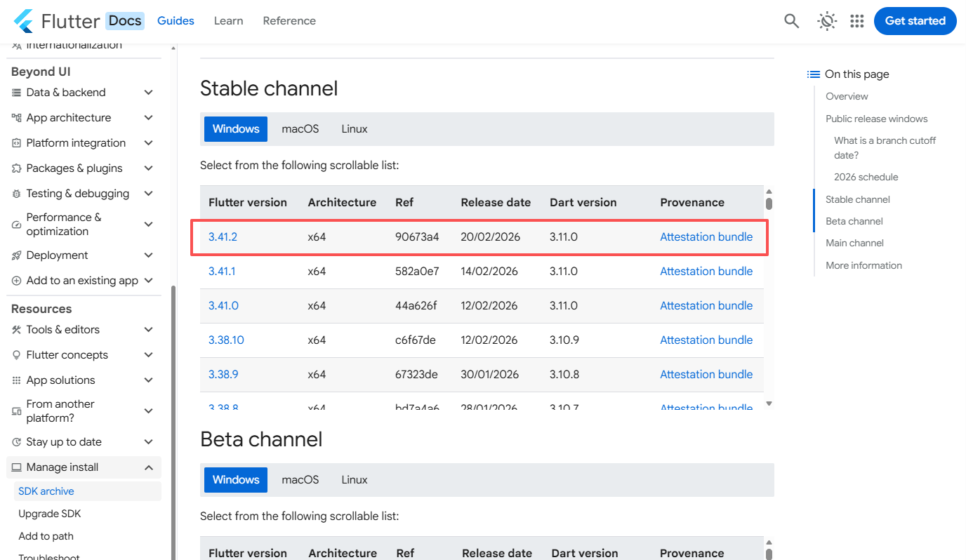Toggle the light/dark theme icon
The width and height of the screenshot is (966, 560).
[828, 21]
